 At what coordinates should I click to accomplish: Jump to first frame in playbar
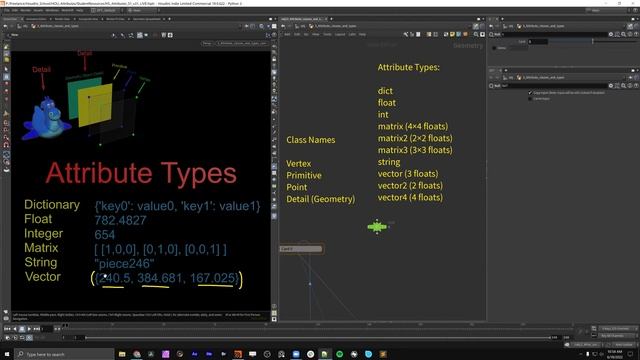tap(7, 329)
